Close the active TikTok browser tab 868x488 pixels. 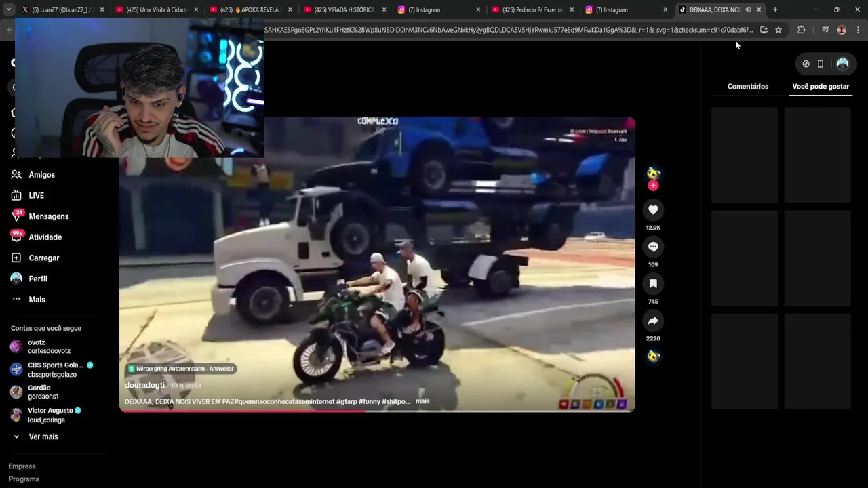tap(759, 9)
